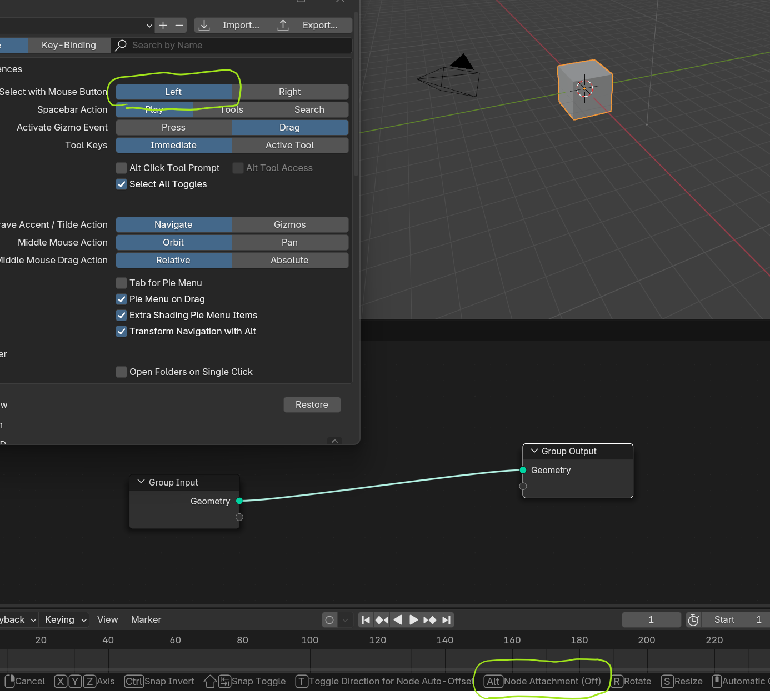Click the minus icon to remove the keymap preset
The height and width of the screenshot is (700, 770).
point(179,25)
